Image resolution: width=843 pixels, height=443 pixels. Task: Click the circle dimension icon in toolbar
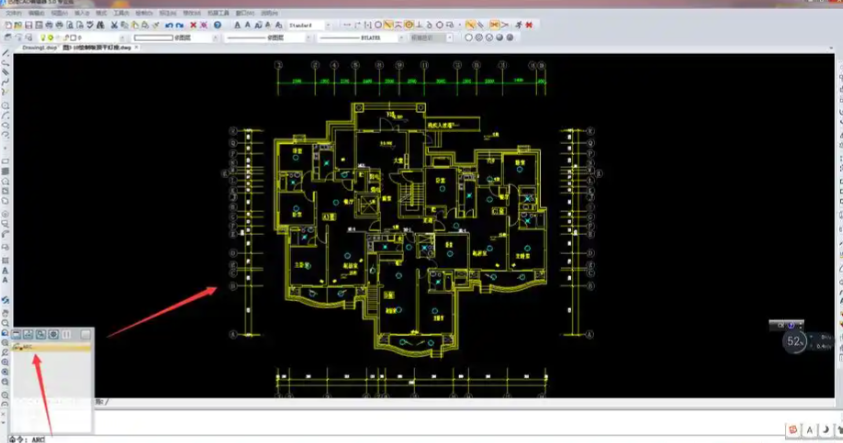[378, 25]
